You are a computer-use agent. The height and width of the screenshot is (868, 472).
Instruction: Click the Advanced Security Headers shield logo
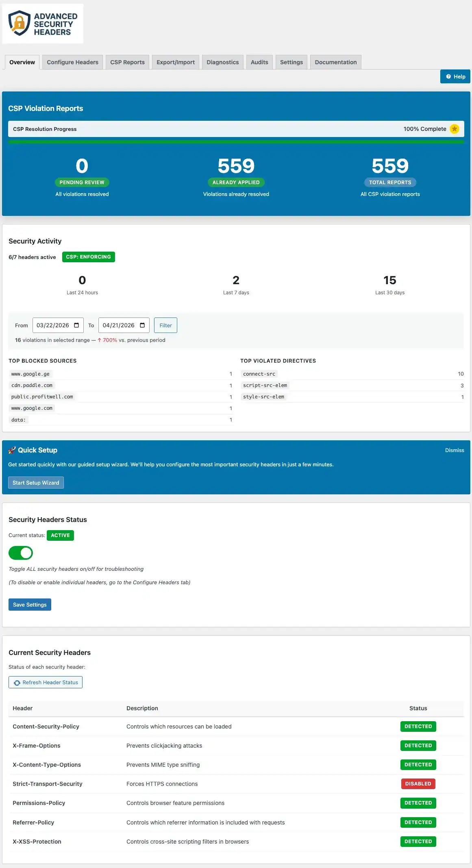[20, 23]
